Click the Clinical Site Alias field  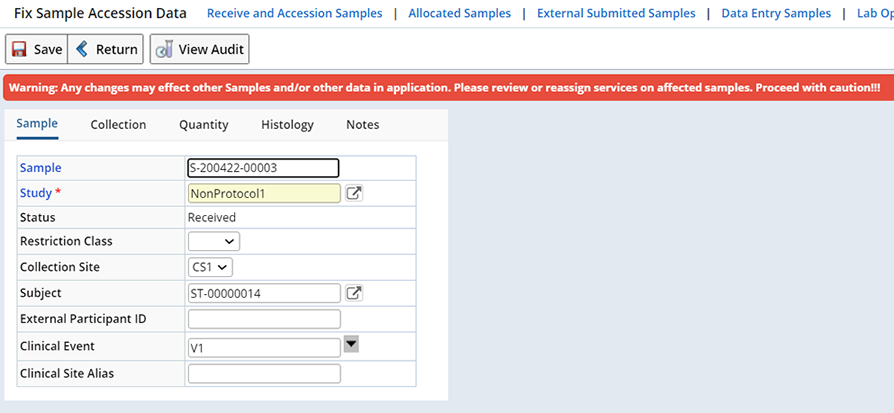click(265, 374)
